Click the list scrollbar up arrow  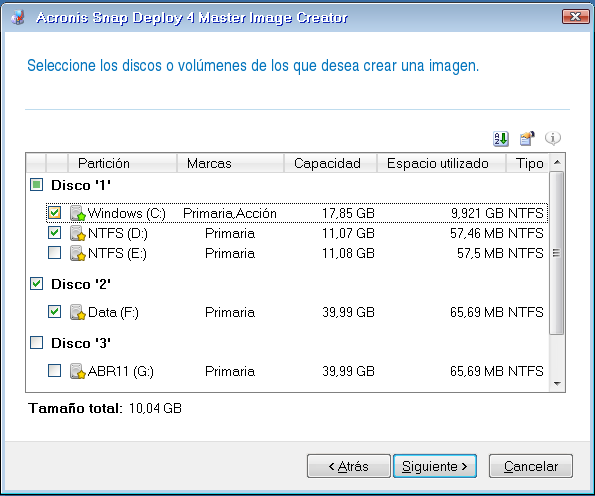point(557,162)
